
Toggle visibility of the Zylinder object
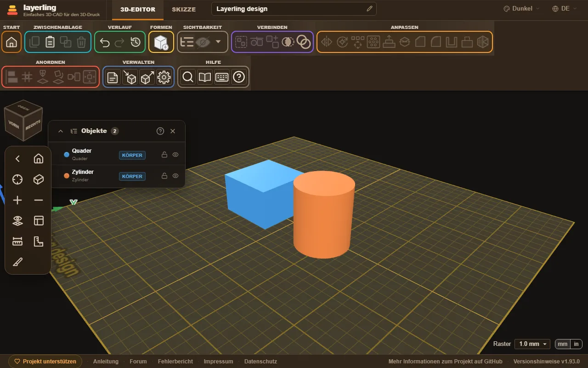tap(175, 176)
